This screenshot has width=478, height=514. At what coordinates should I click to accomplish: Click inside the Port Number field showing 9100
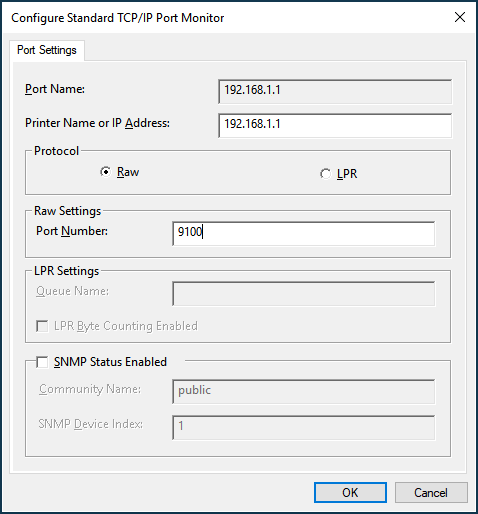(304, 234)
